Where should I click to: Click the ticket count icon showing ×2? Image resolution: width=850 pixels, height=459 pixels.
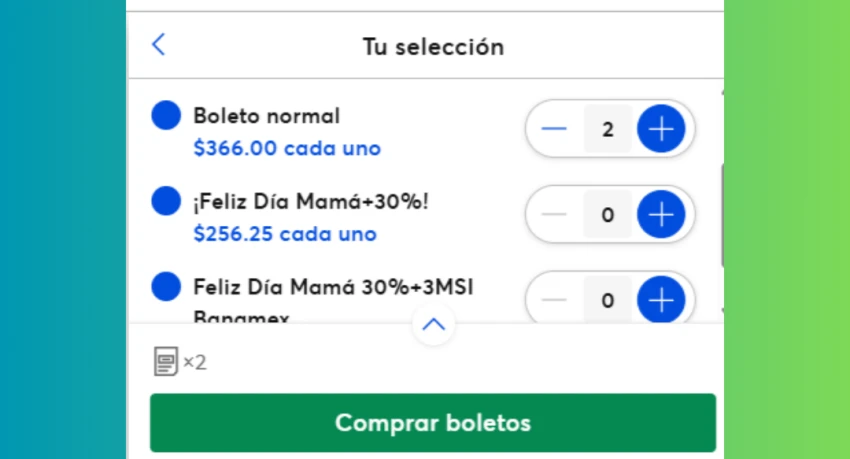tap(180, 361)
